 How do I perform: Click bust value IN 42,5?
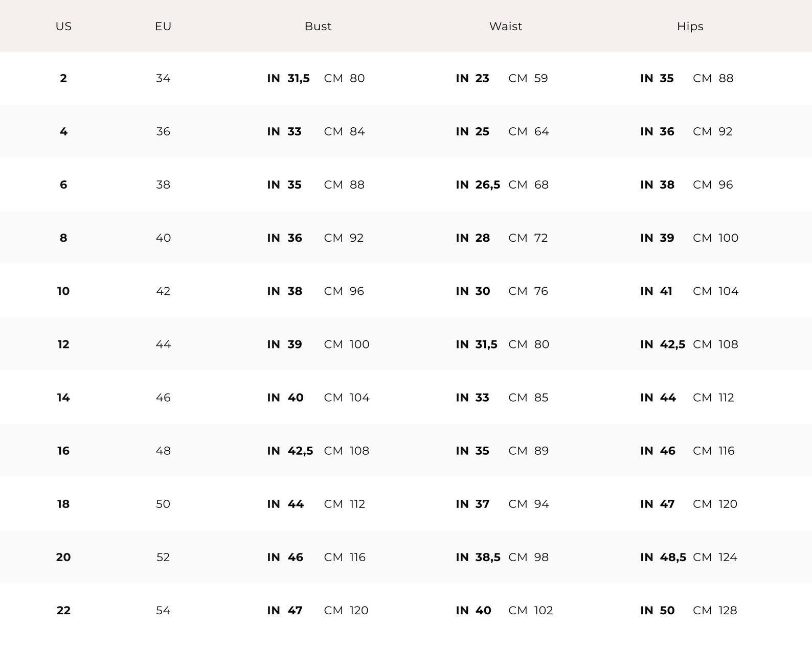click(290, 450)
